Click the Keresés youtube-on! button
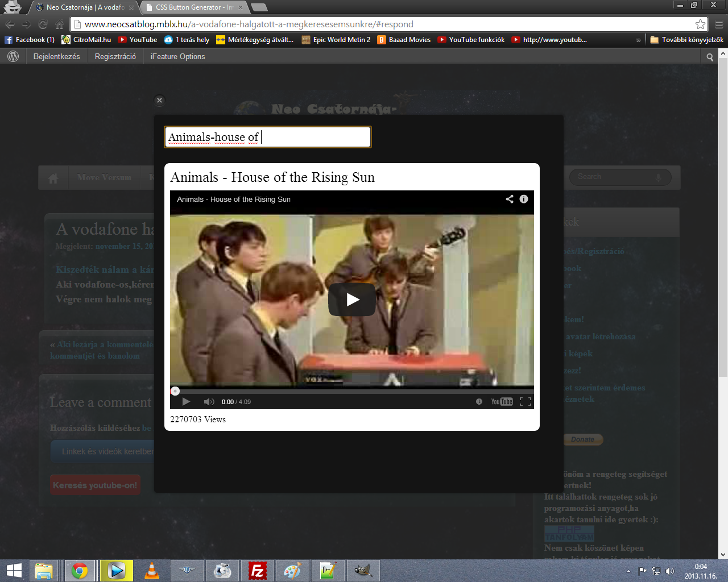Screen dimensions: 728x582 click(95, 485)
